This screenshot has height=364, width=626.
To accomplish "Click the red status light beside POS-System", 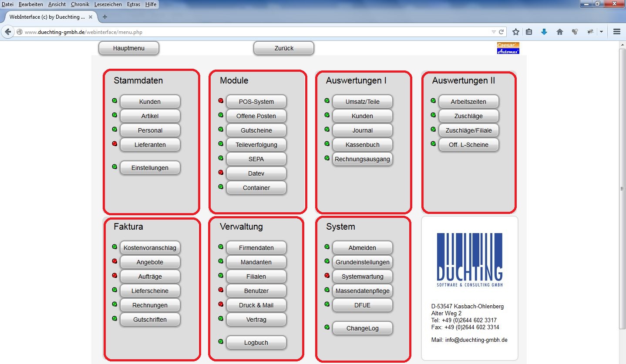I will tap(221, 100).
